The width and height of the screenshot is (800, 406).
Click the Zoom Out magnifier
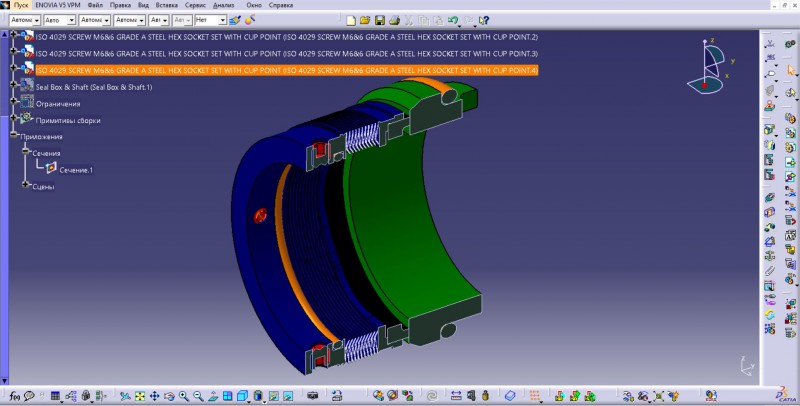coord(198,396)
